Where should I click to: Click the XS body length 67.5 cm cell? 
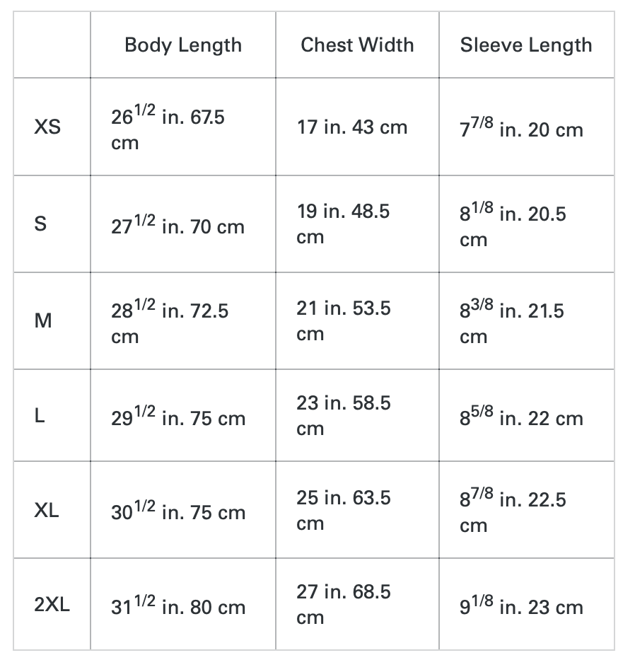click(168, 128)
